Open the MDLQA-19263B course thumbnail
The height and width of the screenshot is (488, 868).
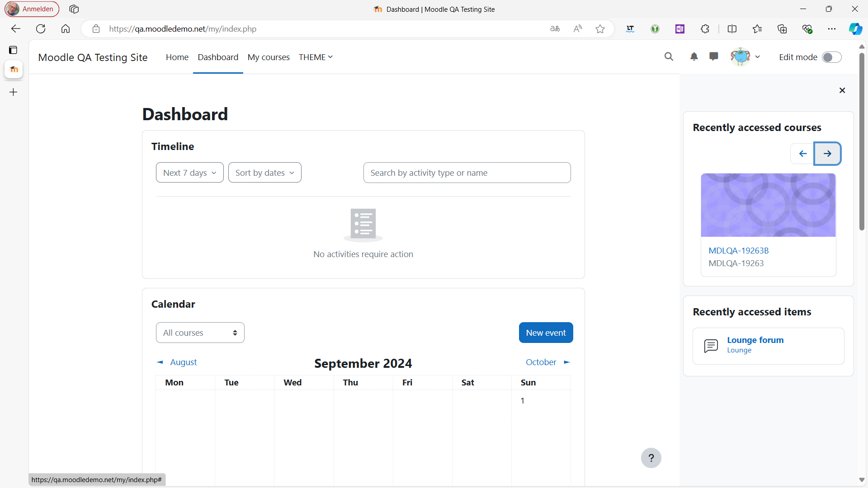[768, 205]
